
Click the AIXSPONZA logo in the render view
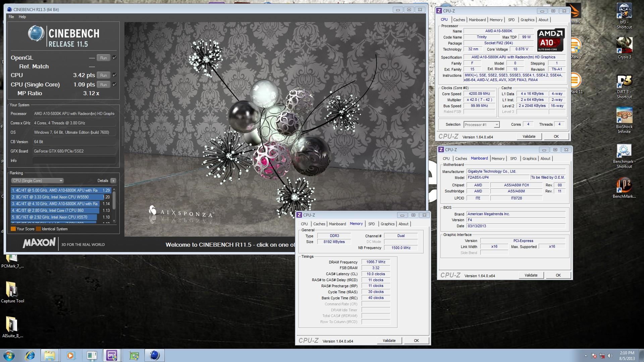coord(181,212)
